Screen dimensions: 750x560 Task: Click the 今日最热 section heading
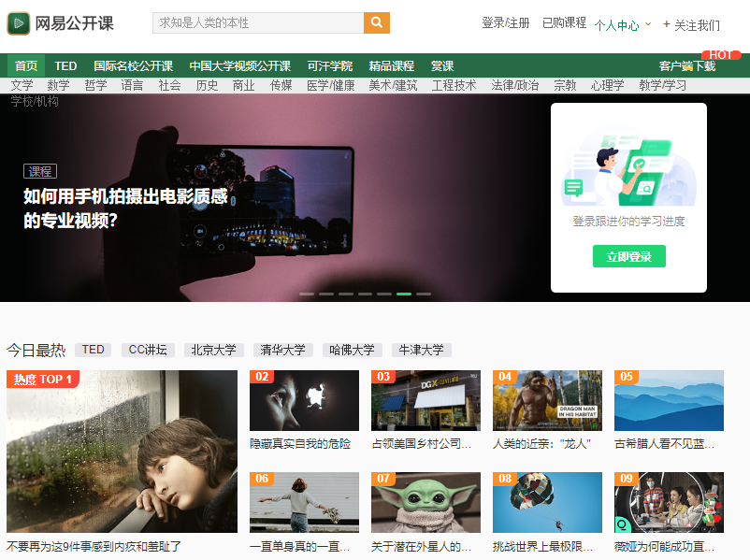pyautogui.click(x=36, y=350)
